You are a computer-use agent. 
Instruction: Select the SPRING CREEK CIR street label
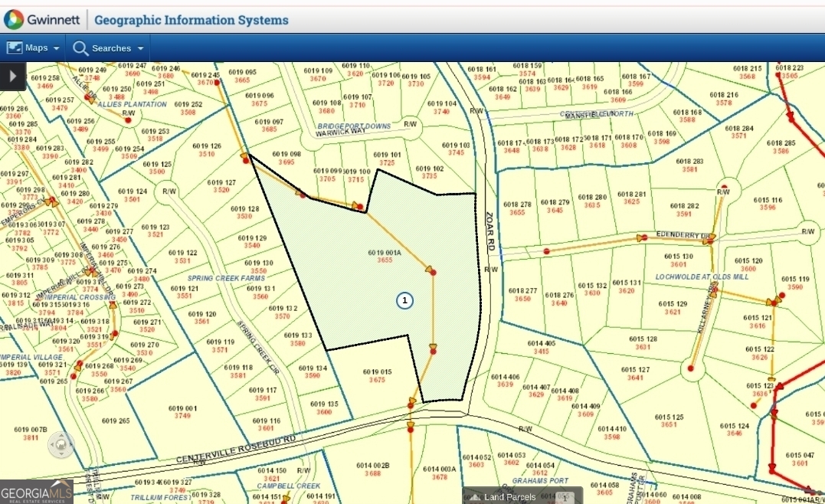pos(258,347)
